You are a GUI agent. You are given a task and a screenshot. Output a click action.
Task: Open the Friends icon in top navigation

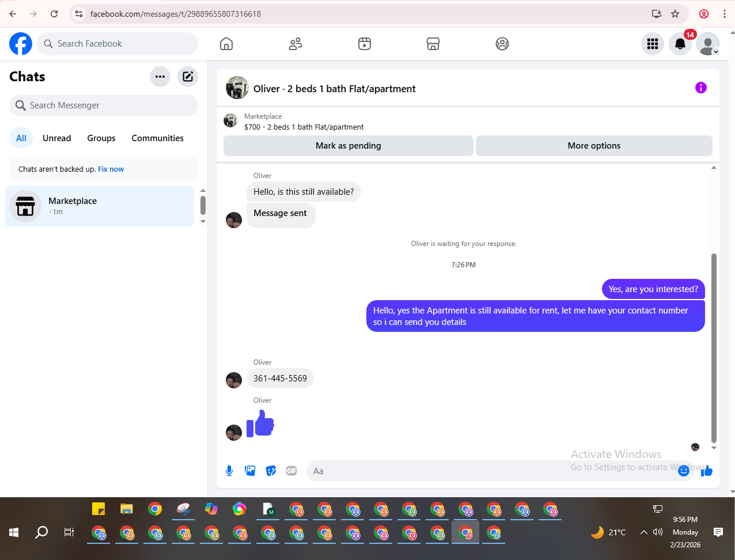click(x=295, y=44)
